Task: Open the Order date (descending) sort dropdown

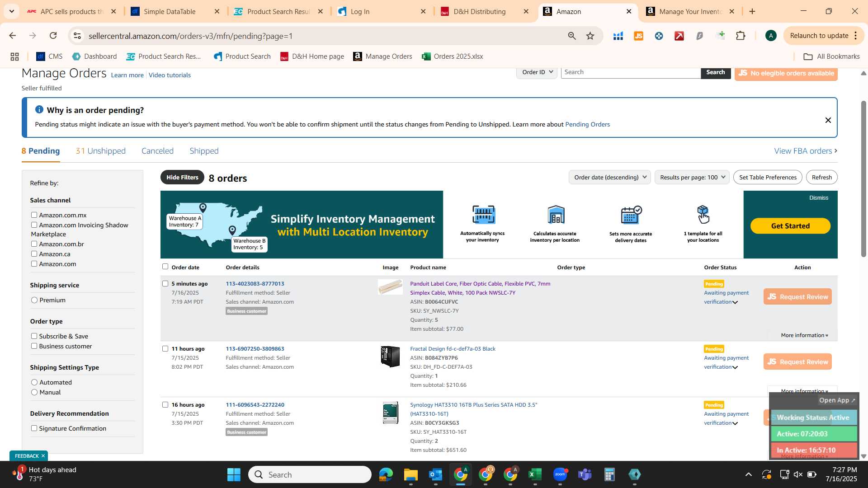Action: [609, 177]
